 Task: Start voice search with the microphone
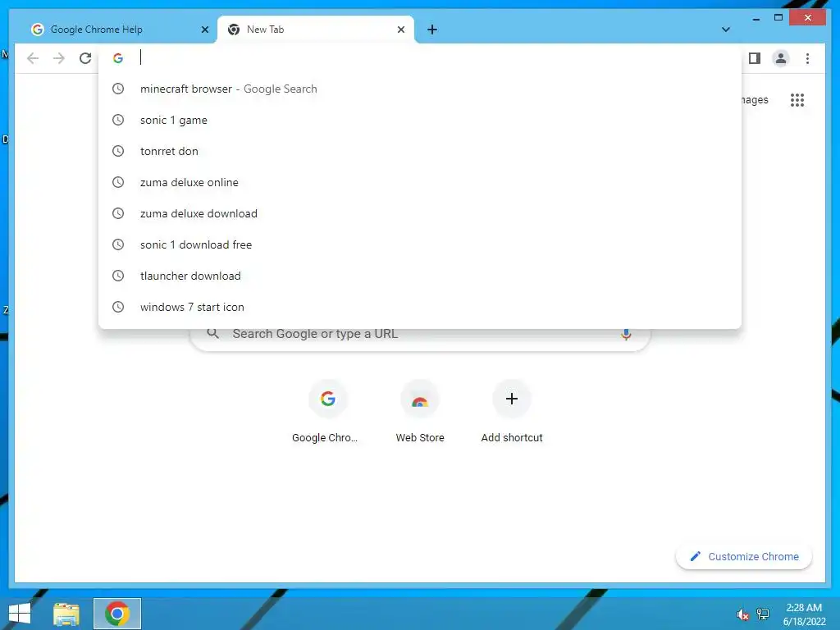click(x=626, y=335)
